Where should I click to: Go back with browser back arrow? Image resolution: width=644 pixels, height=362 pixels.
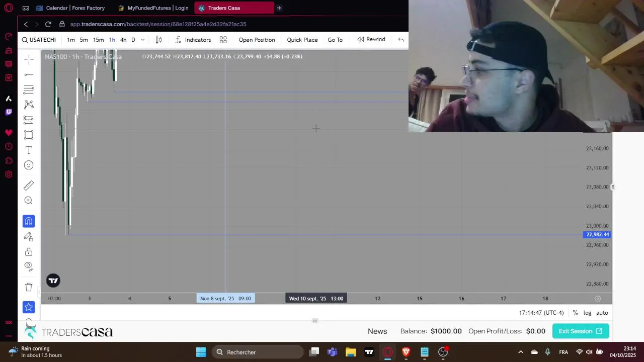click(x=26, y=24)
